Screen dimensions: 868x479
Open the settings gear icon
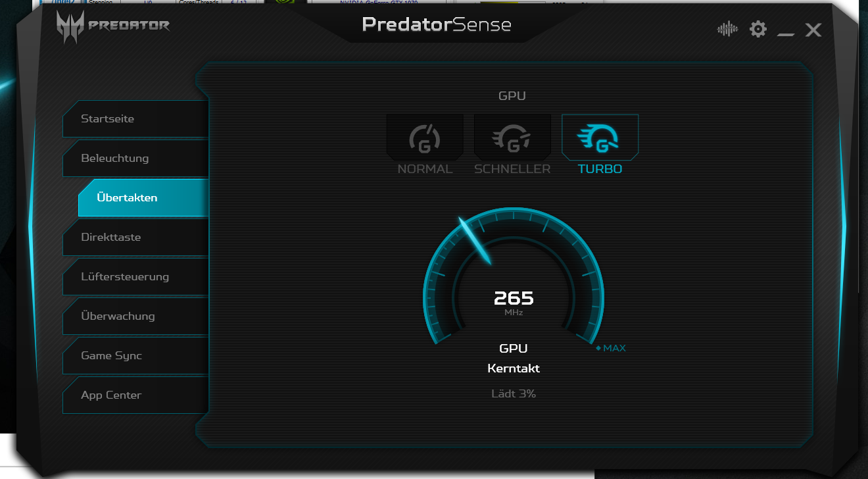(x=758, y=29)
